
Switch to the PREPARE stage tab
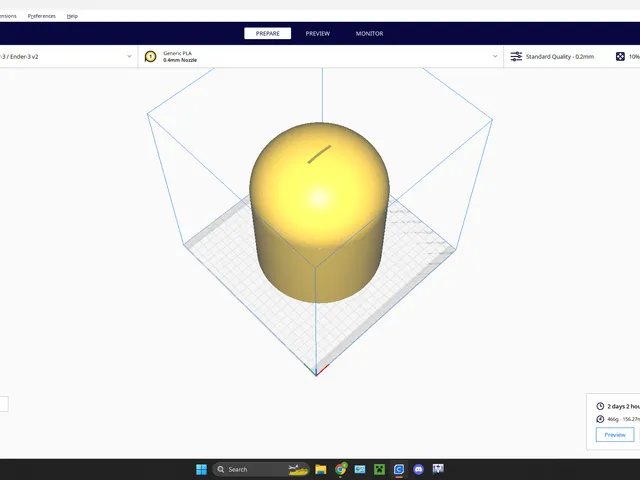click(x=267, y=33)
